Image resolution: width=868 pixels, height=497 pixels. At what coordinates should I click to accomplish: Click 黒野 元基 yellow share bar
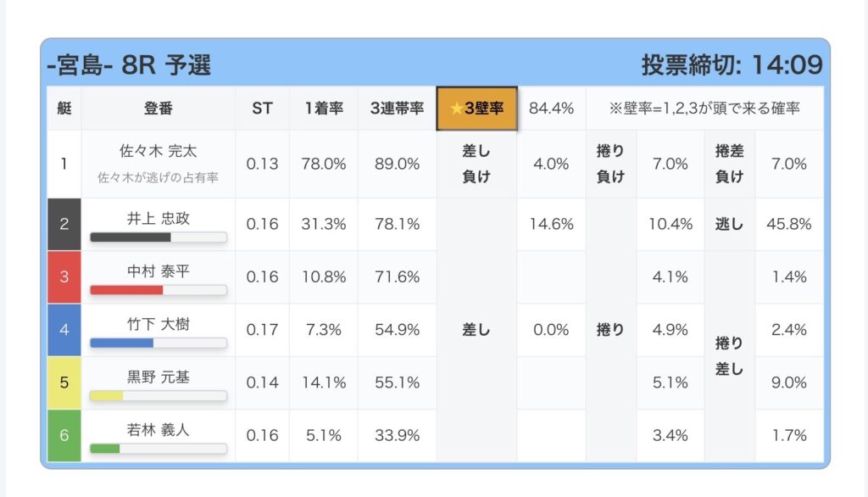click(x=159, y=395)
